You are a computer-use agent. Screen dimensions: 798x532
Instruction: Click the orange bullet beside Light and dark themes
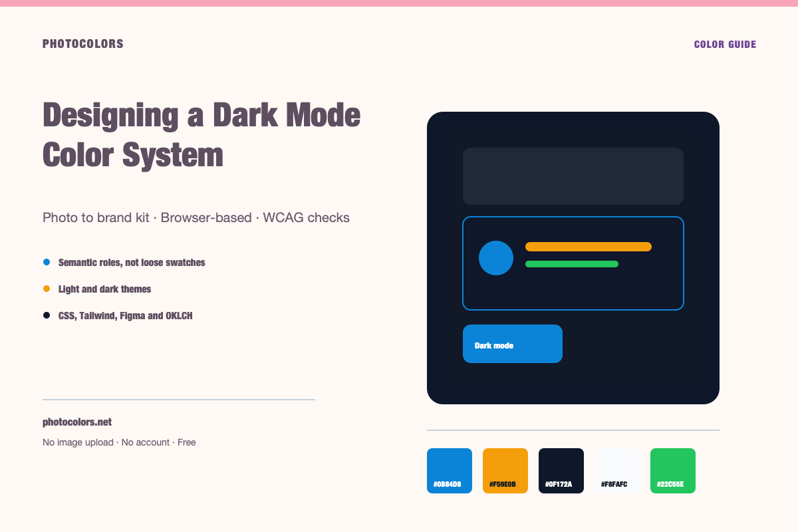tap(47, 289)
